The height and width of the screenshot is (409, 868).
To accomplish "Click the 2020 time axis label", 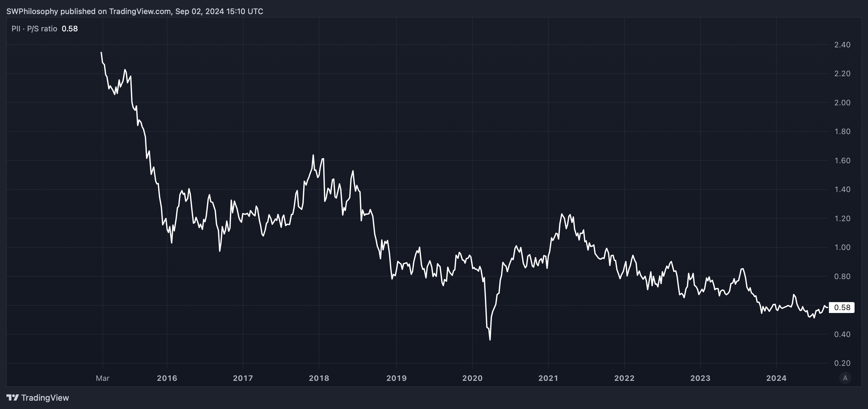I will (472, 378).
